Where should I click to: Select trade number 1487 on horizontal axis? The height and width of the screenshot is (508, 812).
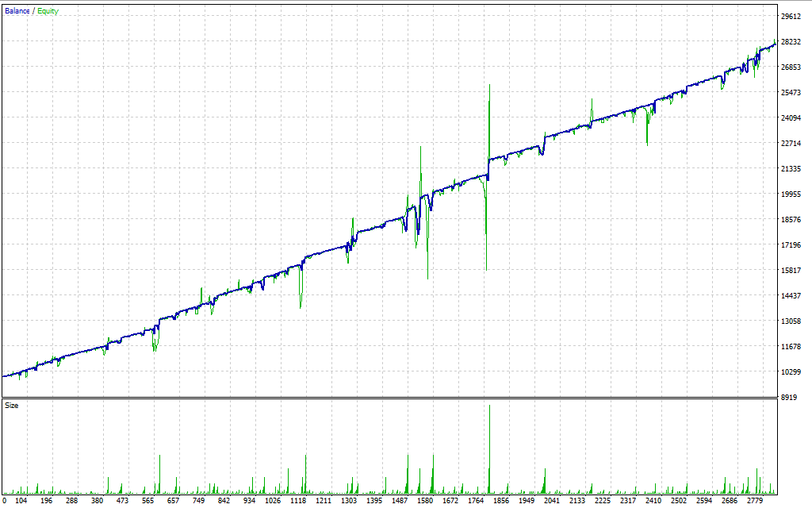(x=399, y=502)
